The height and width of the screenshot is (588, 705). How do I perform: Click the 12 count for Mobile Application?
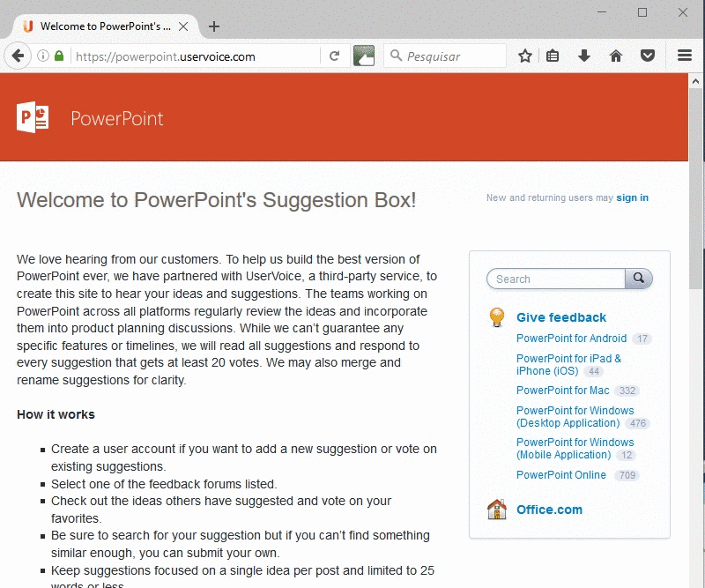pos(627,455)
